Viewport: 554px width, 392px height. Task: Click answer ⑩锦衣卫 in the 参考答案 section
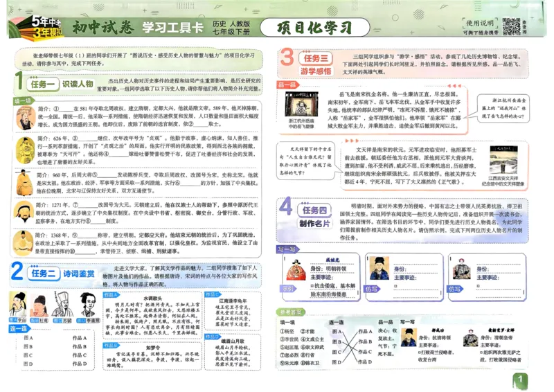point(310,363)
